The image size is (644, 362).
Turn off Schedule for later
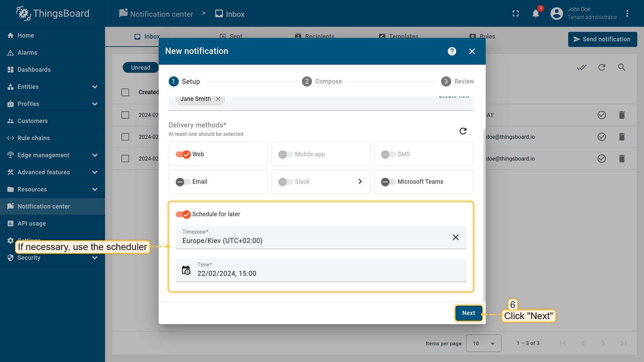tap(183, 214)
